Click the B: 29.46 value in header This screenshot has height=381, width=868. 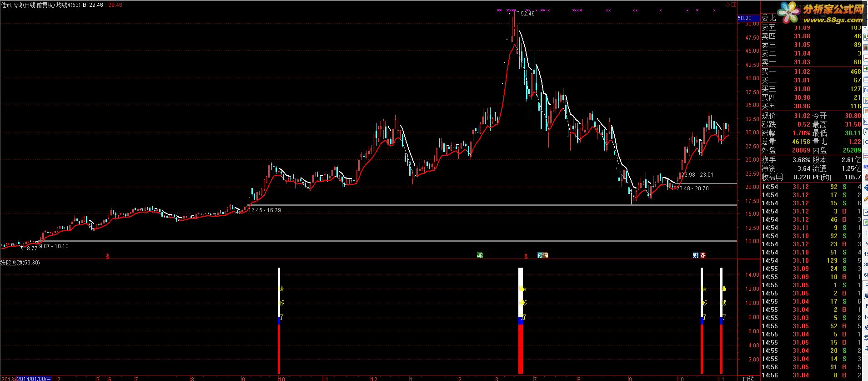coord(93,5)
